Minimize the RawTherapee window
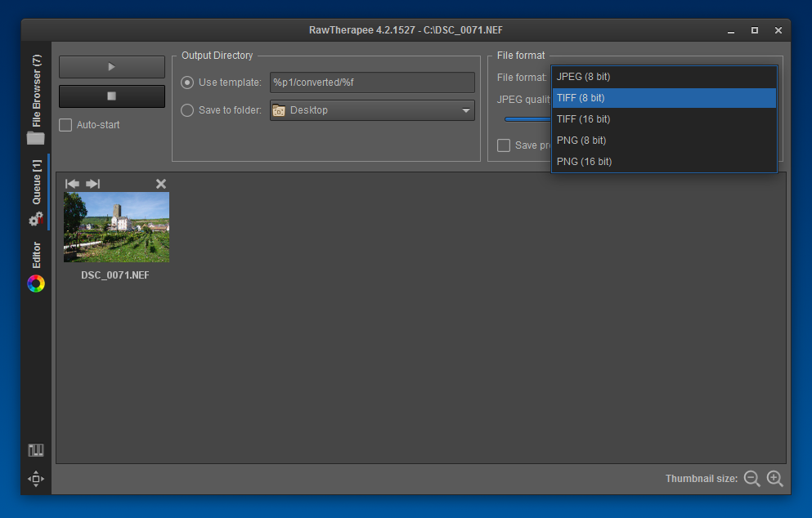 click(x=731, y=30)
